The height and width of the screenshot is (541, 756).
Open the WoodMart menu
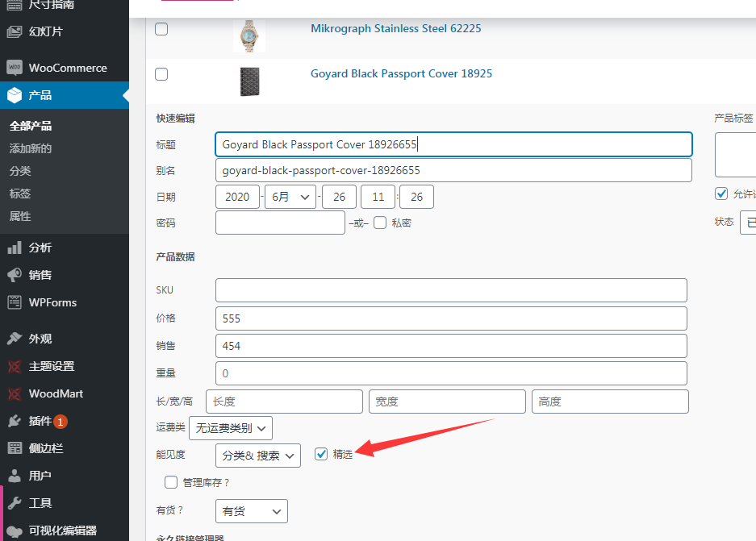(65, 393)
